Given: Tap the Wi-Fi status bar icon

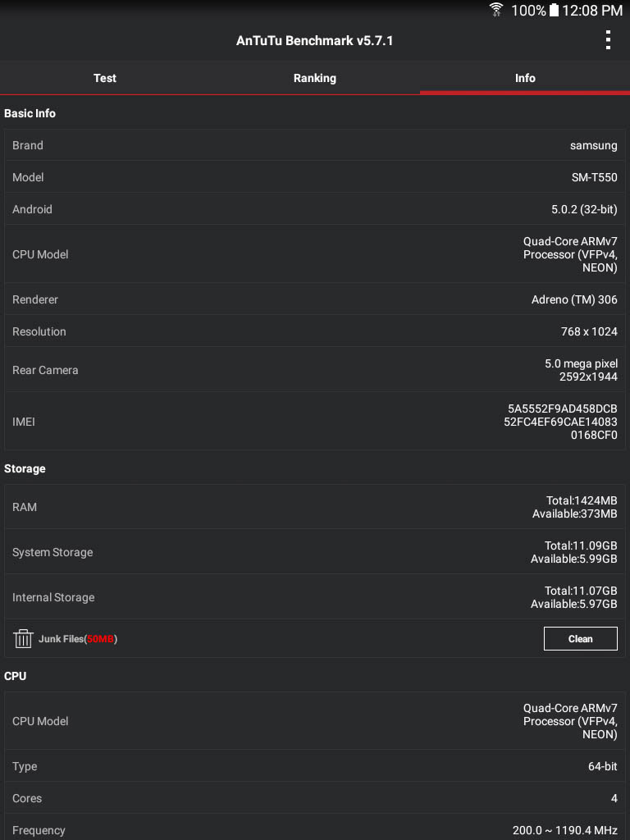Looking at the screenshot, I should [x=496, y=10].
